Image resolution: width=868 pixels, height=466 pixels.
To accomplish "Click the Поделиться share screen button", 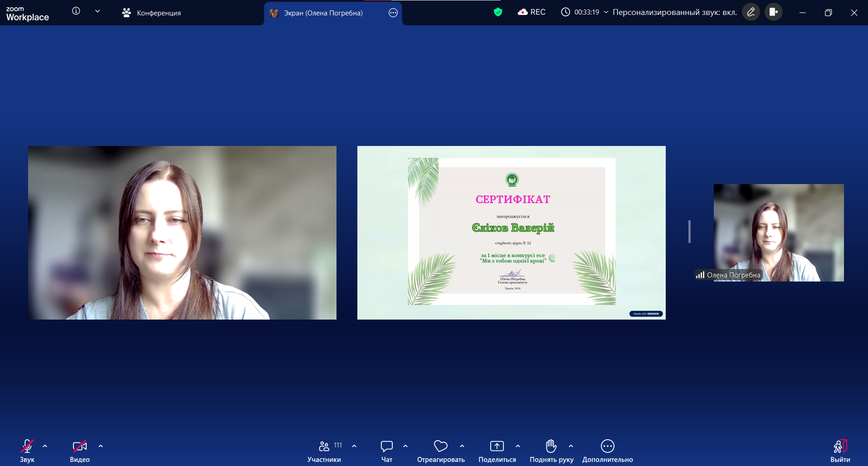I will pyautogui.click(x=497, y=447).
